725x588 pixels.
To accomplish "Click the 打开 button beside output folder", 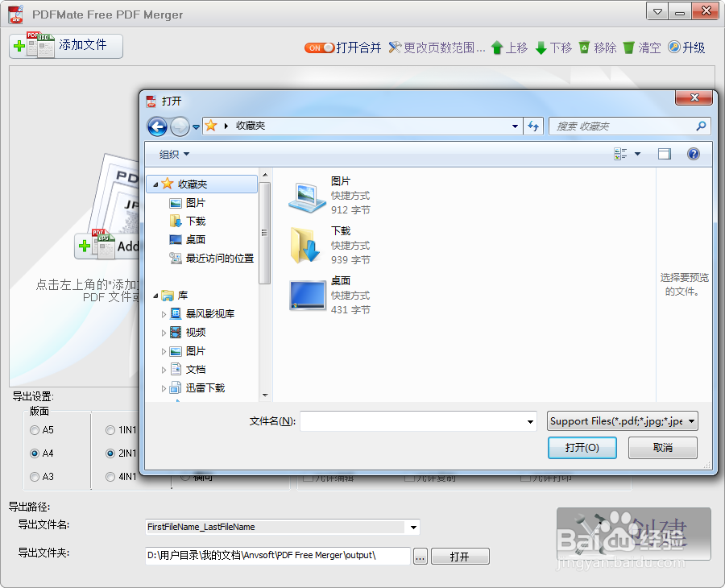I will 460,557.
